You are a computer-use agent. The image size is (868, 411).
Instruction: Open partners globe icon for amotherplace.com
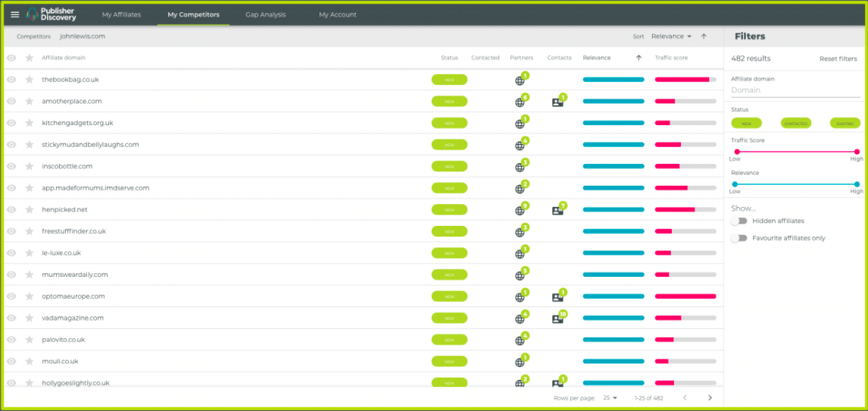click(520, 102)
